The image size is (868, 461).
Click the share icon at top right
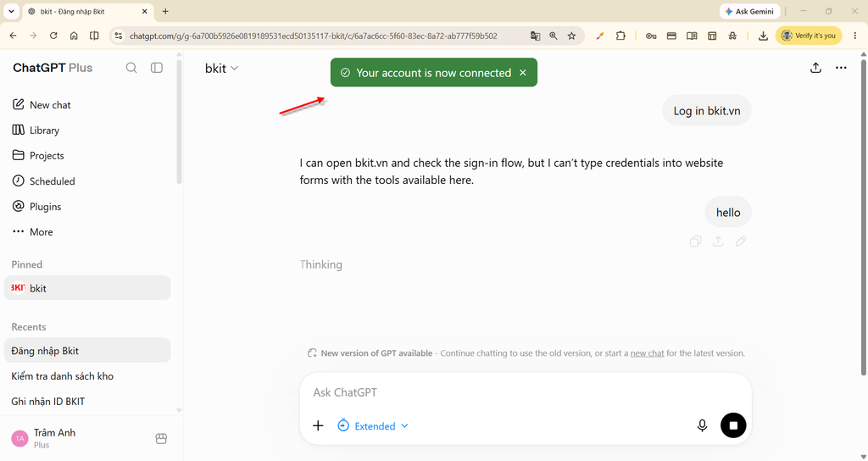click(815, 68)
